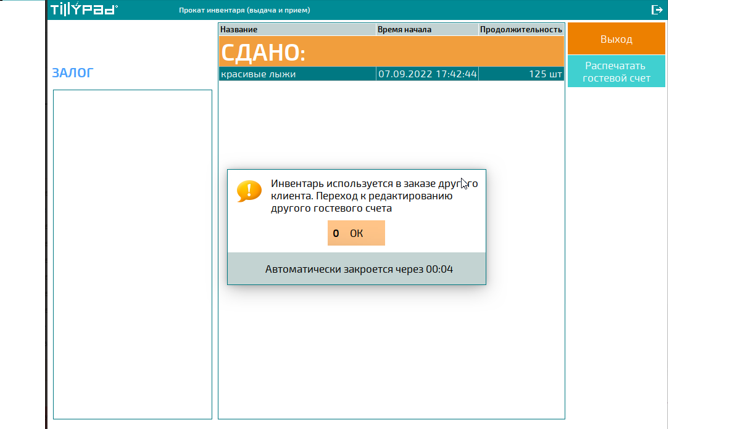Click the orange exclamation warning icon
The width and height of the screenshot is (740, 430).
(x=249, y=191)
